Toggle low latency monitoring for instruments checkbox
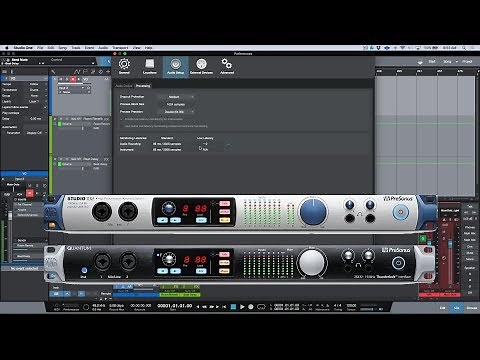The width and height of the screenshot is (480, 360). click(x=122, y=119)
